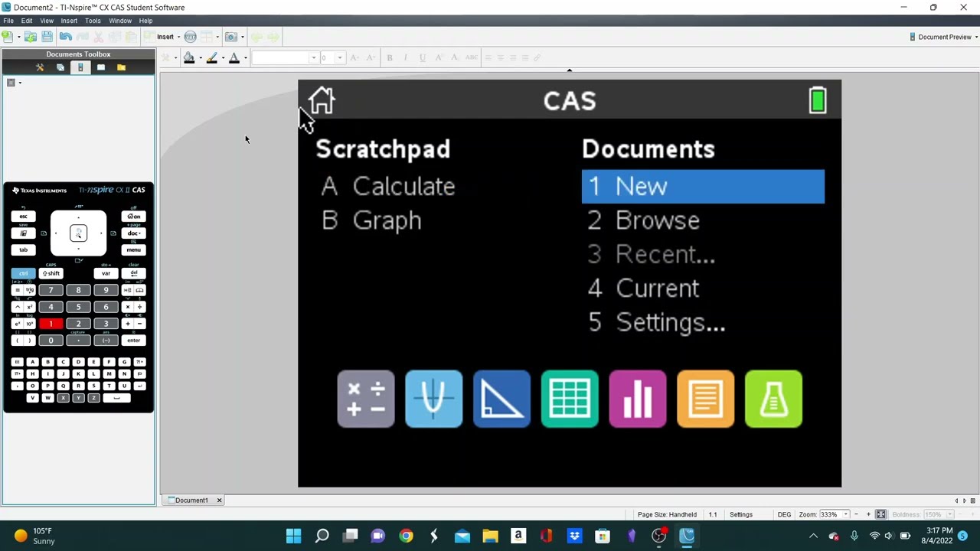This screenshot has width=980, height=551.
Task: Click the new document toolbar icon
Action: pyautogui.click(x=7, y=37)
